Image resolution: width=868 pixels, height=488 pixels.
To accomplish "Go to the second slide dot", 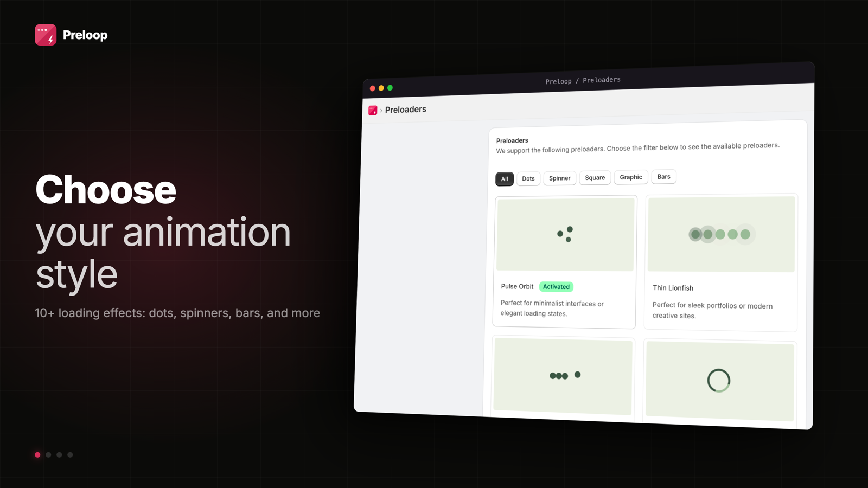I will pos(48,455).
